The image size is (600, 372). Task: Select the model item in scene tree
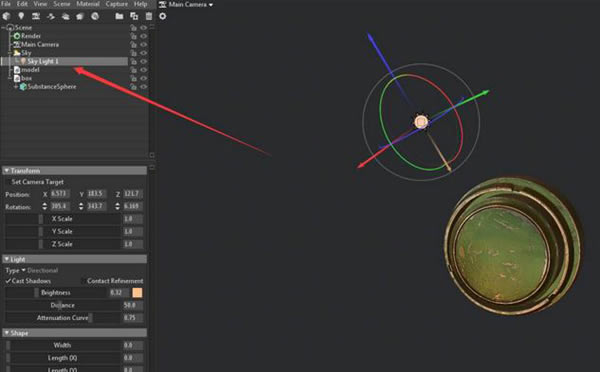30,70
